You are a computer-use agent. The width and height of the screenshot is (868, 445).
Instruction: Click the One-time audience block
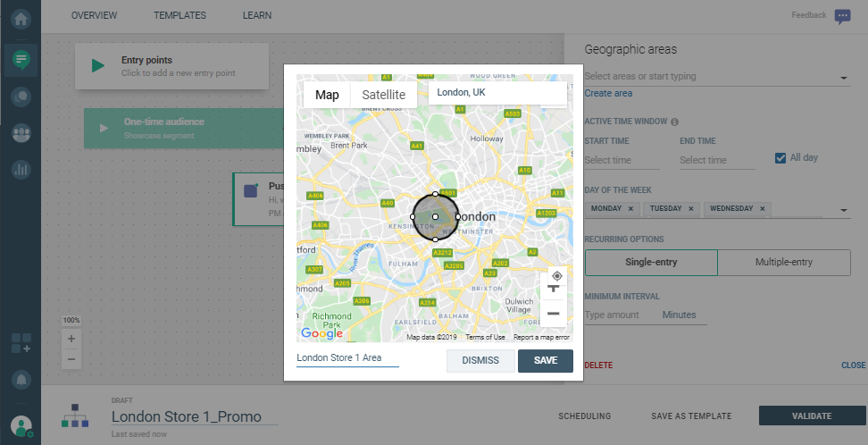(x=184, y=129)
